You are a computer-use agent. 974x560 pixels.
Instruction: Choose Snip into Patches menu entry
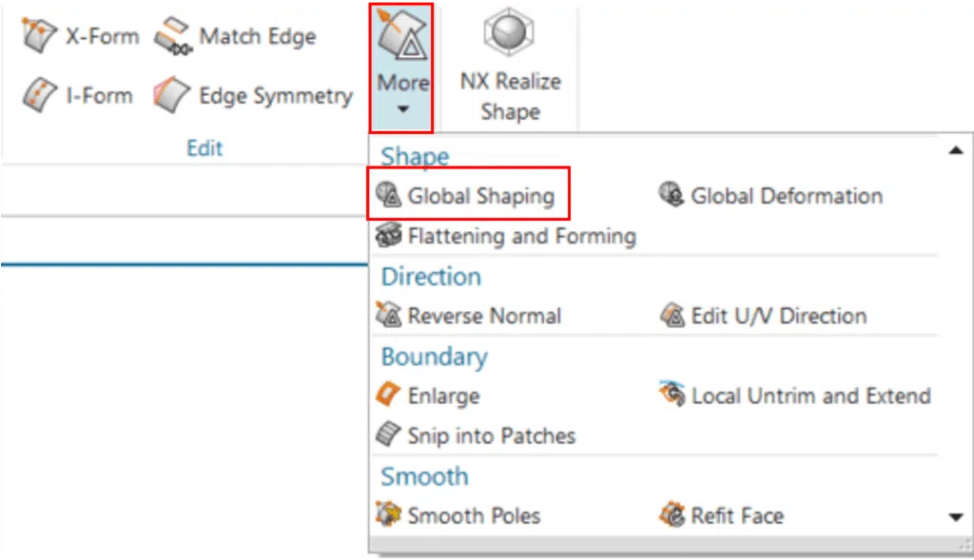point(476,435)
